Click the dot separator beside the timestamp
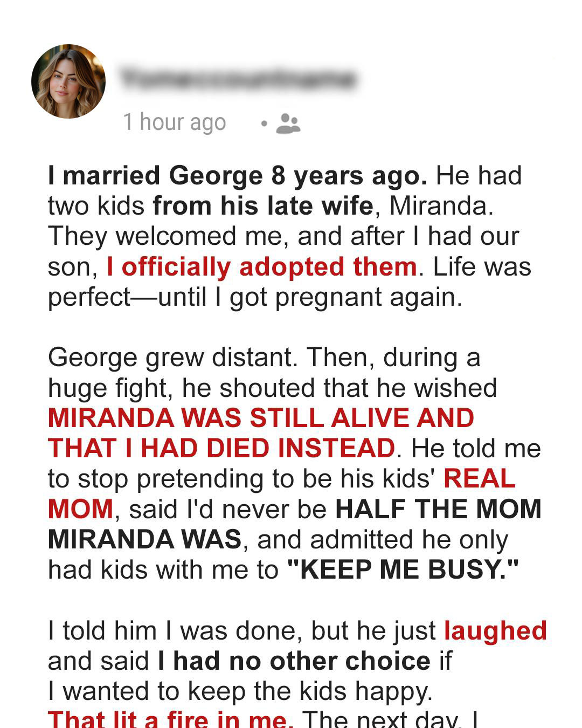 (x=264, y=124)
